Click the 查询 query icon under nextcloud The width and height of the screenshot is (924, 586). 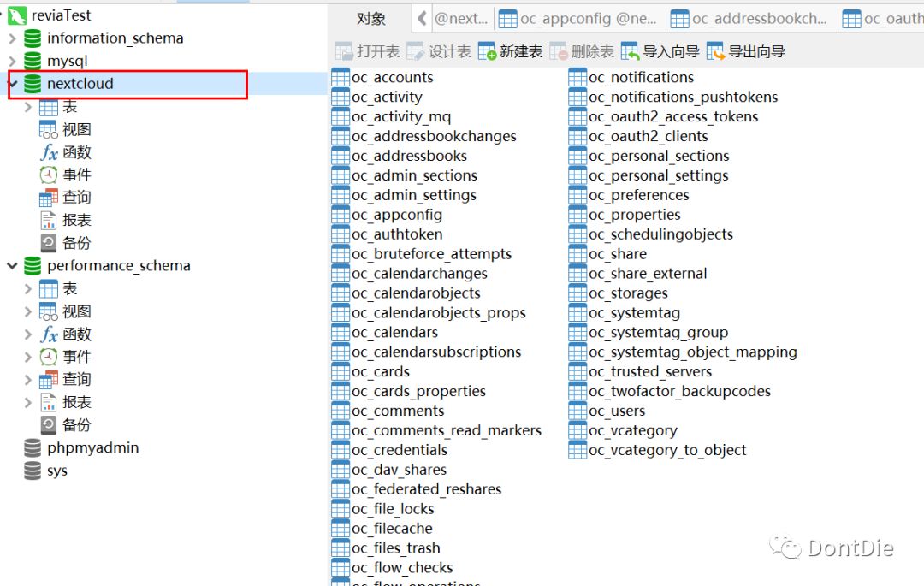(49, 198)
